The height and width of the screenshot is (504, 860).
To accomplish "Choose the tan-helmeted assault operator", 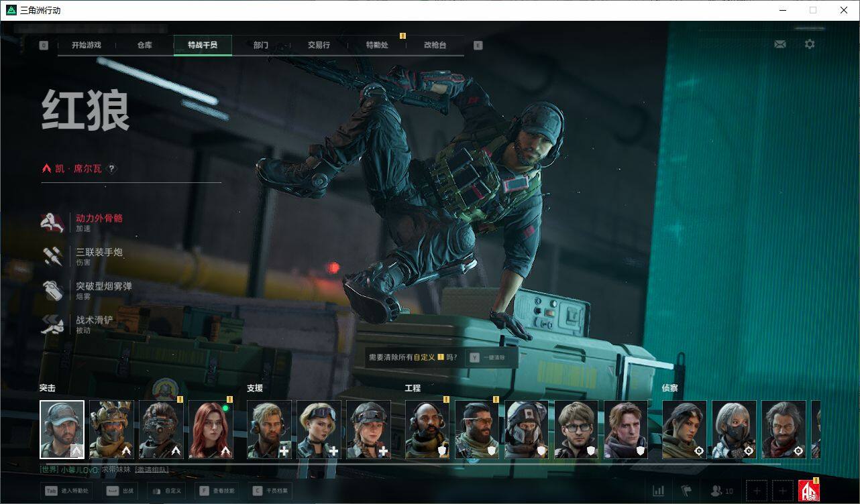I will [112, 430].
